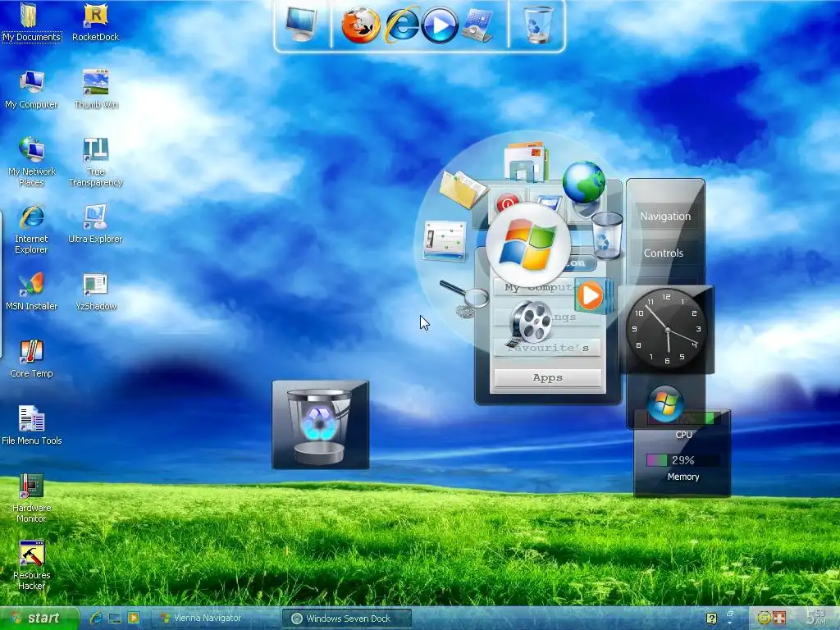Image resolution: width=840 pixels, height=630 pixels.
Task: Launch Hardware Monitor shortcut
Action: [x=31, y=498]
